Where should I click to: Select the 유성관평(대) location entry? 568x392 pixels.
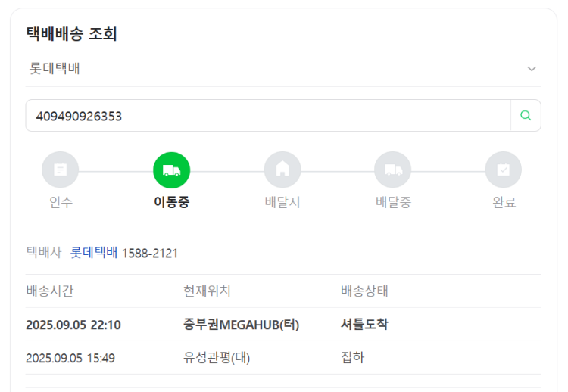click(x=217, y=357)
